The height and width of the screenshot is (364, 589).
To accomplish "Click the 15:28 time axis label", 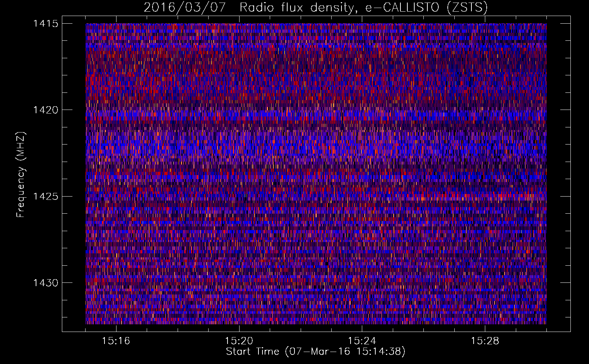I will [485, 341].
